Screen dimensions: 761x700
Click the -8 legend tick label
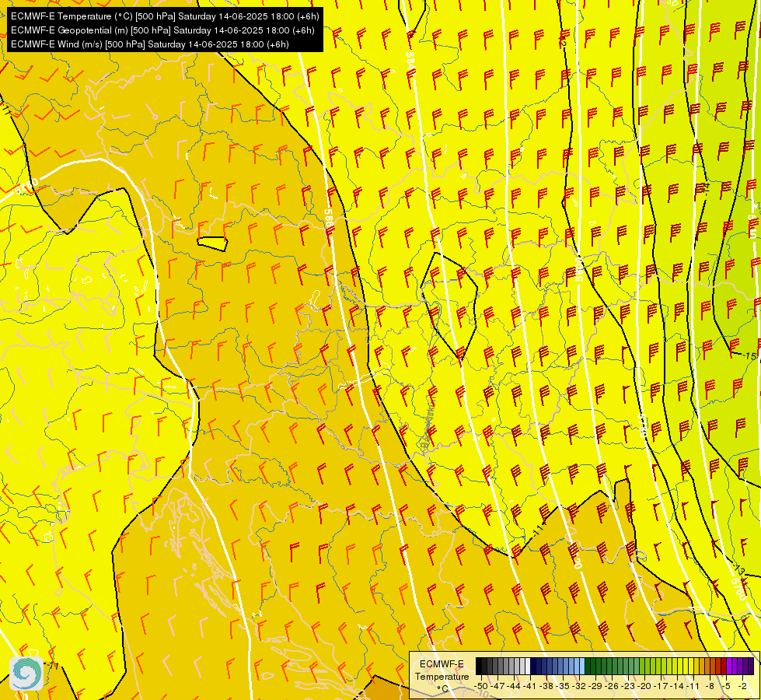710,686
